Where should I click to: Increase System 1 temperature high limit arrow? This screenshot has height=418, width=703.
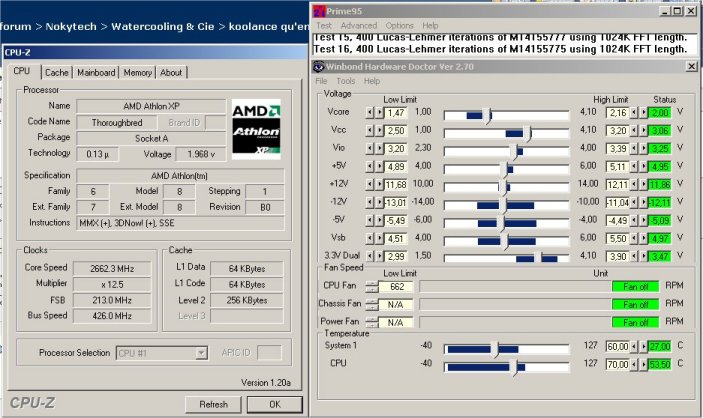coord(644,347)
